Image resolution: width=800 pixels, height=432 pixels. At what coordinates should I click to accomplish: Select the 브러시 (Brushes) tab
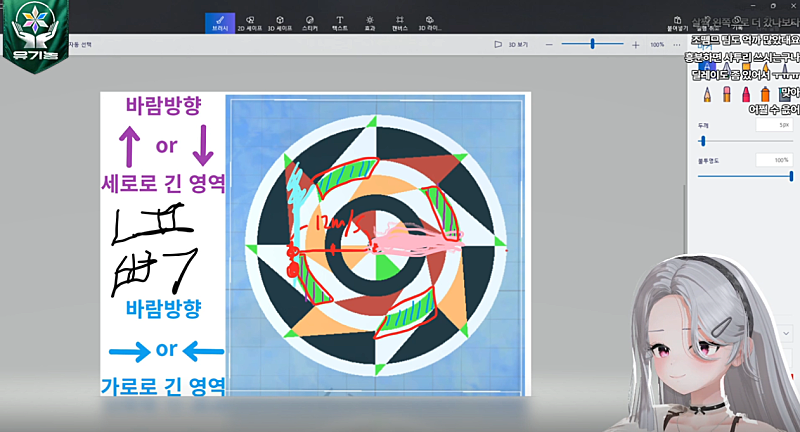220,23
